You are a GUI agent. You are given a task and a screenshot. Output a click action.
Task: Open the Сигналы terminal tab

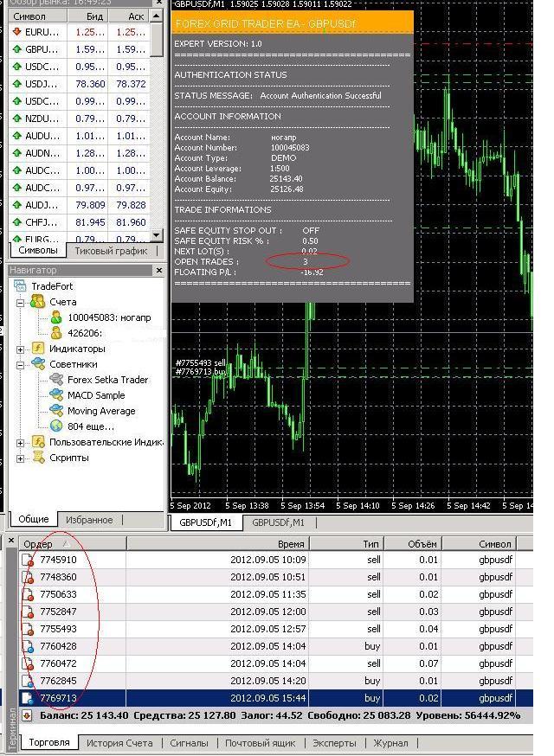pos(189,744)
